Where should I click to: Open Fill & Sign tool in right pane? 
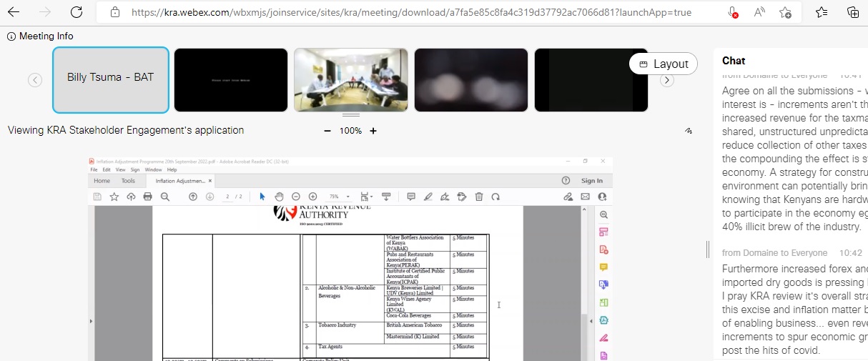[x=603, y=337]
